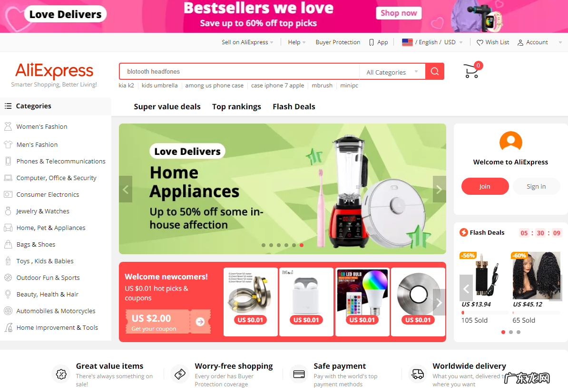
Task: Select Women's Fashion category icon
Action: [8, 126]
